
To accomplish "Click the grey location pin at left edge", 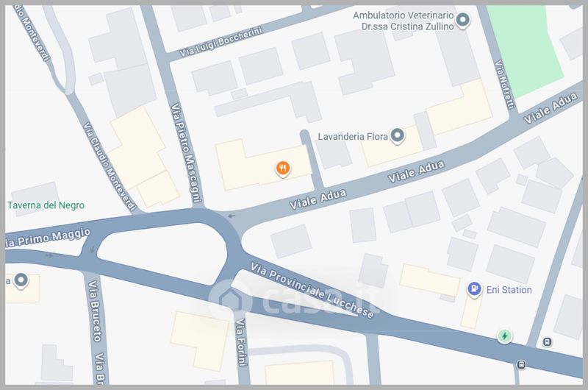I will 21,280.
